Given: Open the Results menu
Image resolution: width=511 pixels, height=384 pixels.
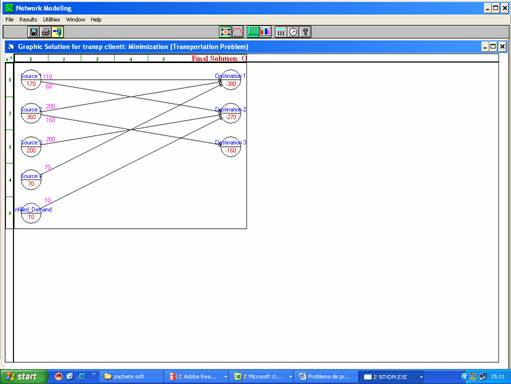Looking at the screenshot, I should [28, 20].
